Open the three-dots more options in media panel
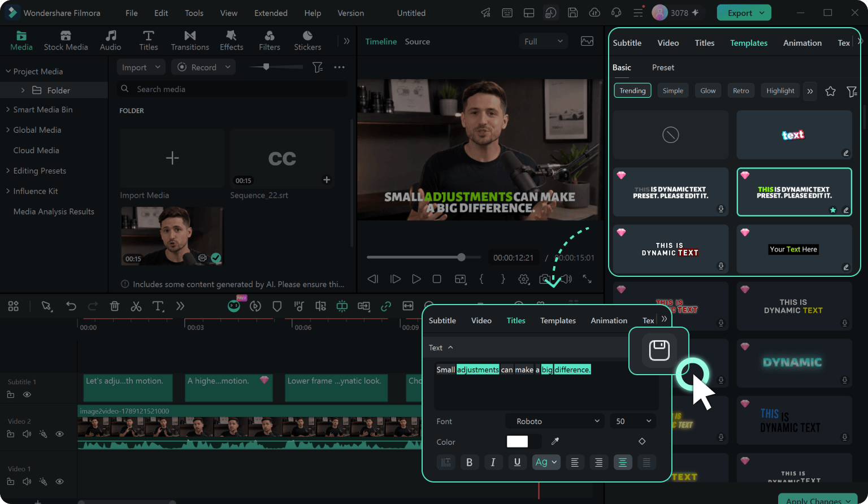Image resolution: width=868 pixels, height=504 pixels. tap(339, 67)
